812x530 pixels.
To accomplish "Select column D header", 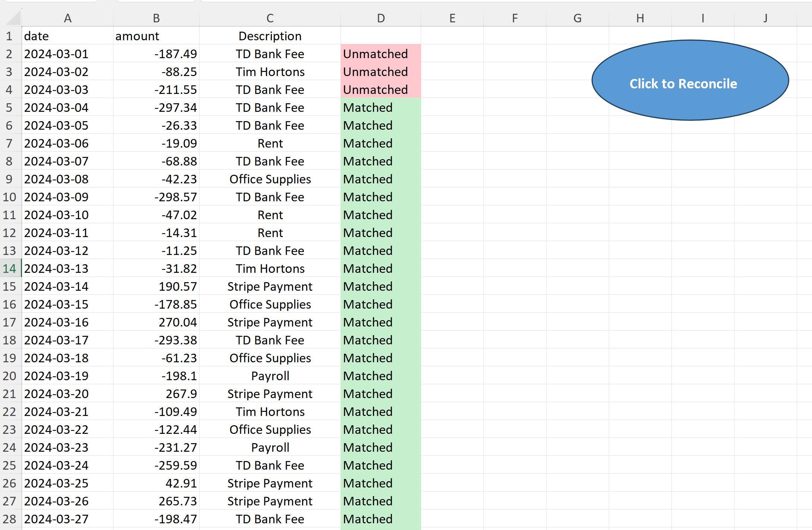I will 380,18.
